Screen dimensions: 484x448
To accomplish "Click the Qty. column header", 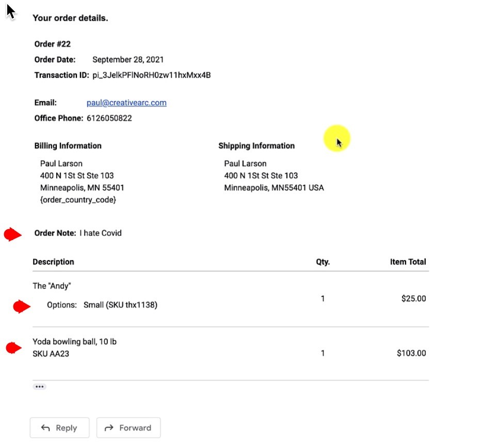I will point(322,262).
